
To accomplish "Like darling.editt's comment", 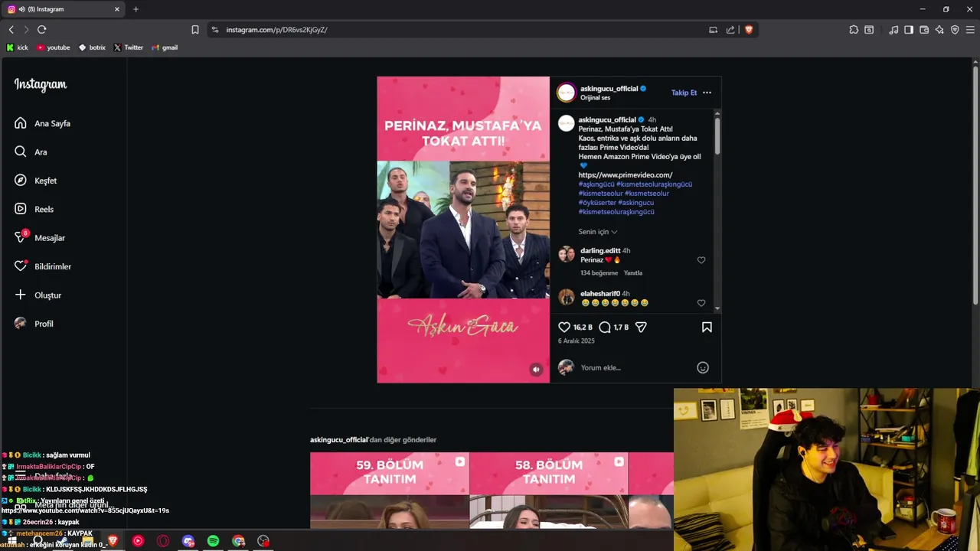I will 701,260.
